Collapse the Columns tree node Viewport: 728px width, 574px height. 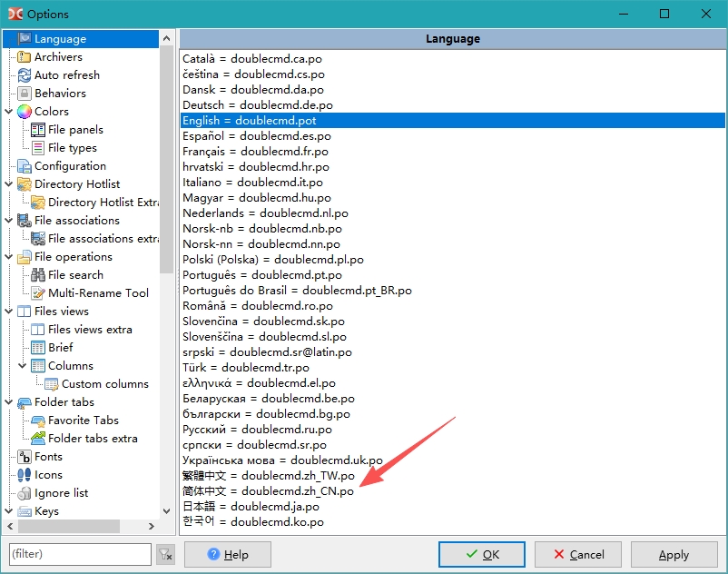(23, 365)
